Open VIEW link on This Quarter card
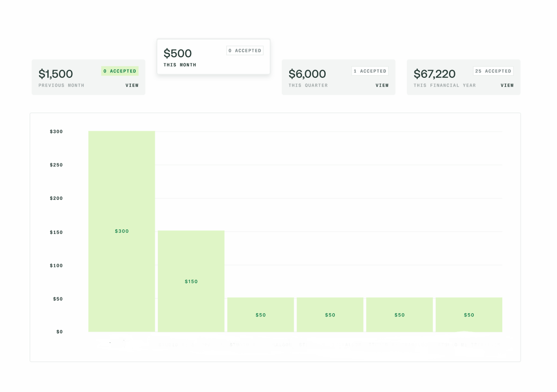 point(382,86)
